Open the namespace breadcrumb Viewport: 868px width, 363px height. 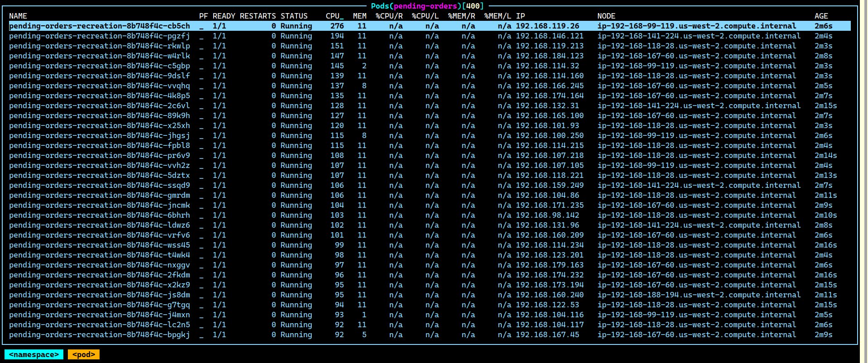click(x=34, y=354)
